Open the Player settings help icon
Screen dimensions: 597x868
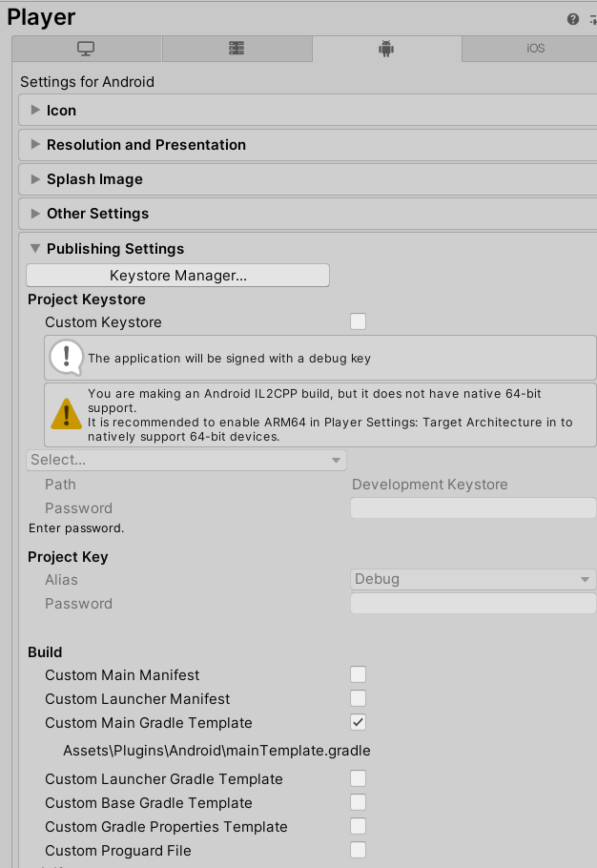pos(572,19)
